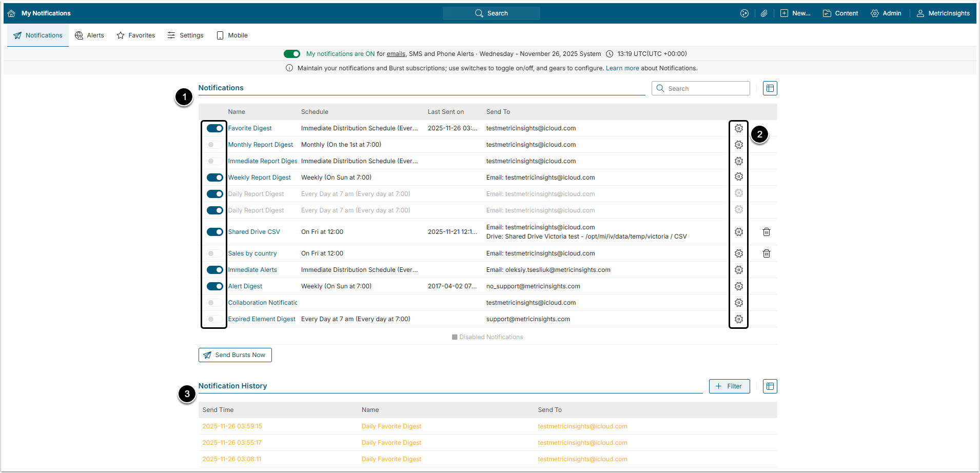Screen dimensions: 980x473
Task: Disable the Immediate Alerts toggle
Action: pos(214,270)
